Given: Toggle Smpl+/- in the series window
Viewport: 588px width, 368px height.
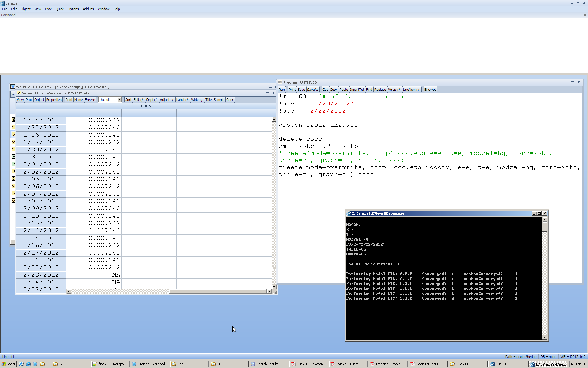Looking at the screenshot, I should pyautogui.click(x=152, y=100).
